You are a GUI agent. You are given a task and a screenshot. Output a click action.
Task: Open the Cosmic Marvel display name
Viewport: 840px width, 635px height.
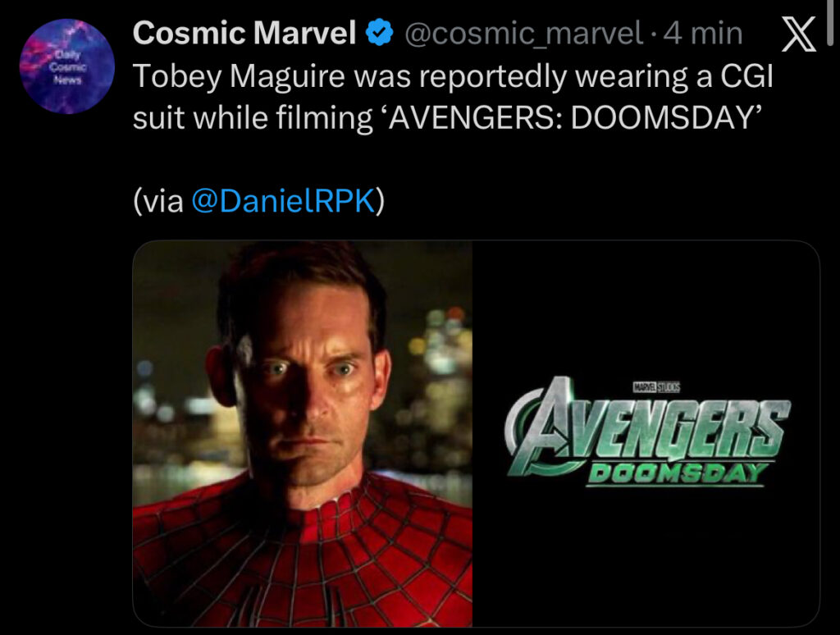(x=244, y=34)
